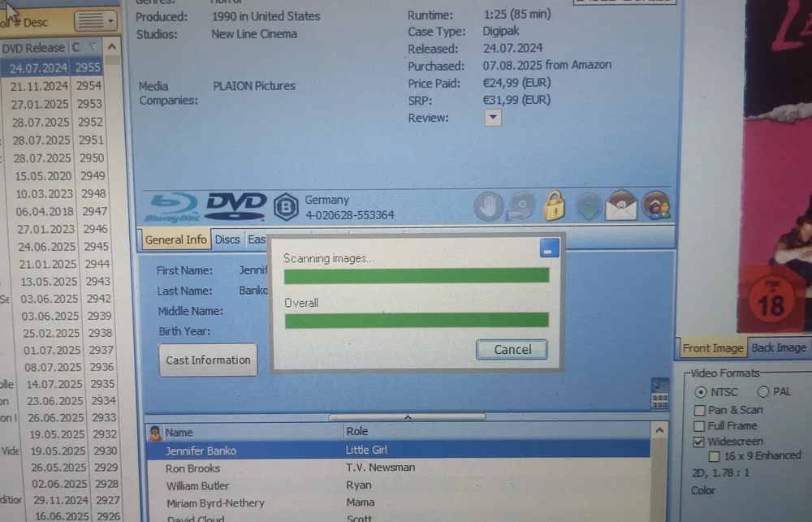Viewport: 812px width, 522px height.
Task: Click the raised hand icon
Action: (489, 206)
